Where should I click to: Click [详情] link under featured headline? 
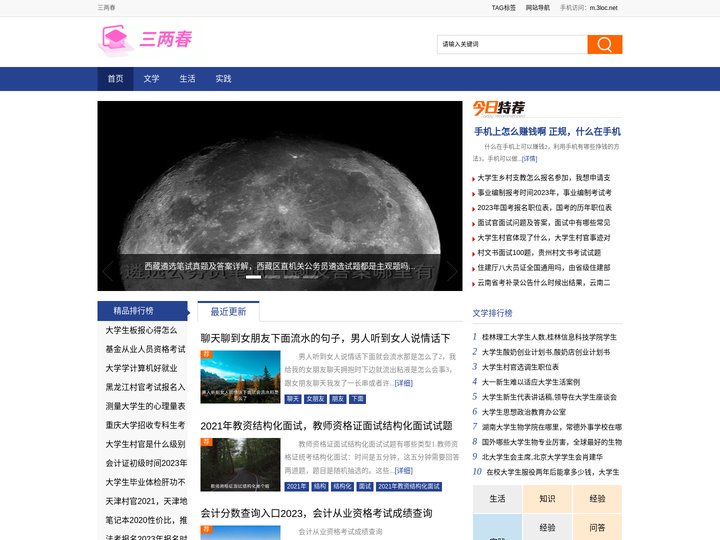tap(529, 158)
